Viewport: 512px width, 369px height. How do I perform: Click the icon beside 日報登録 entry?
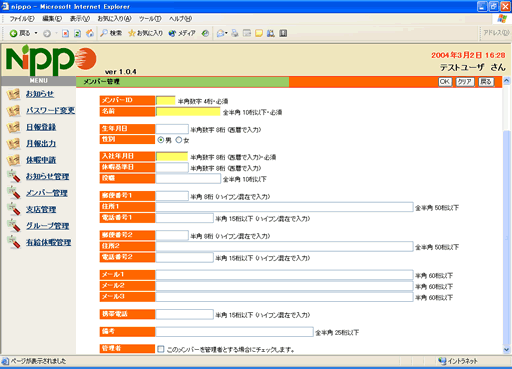pyautogui.click(x=14, y=127)
